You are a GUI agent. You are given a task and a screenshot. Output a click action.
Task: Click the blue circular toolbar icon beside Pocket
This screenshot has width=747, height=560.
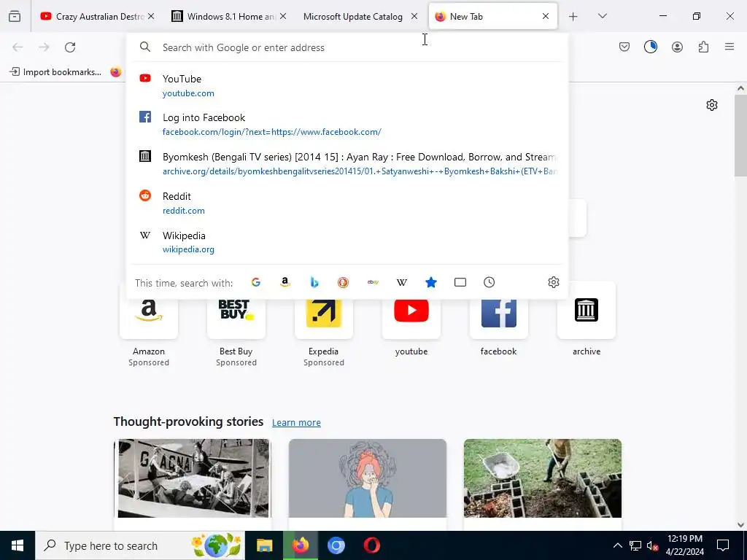(x=650, y=47)
